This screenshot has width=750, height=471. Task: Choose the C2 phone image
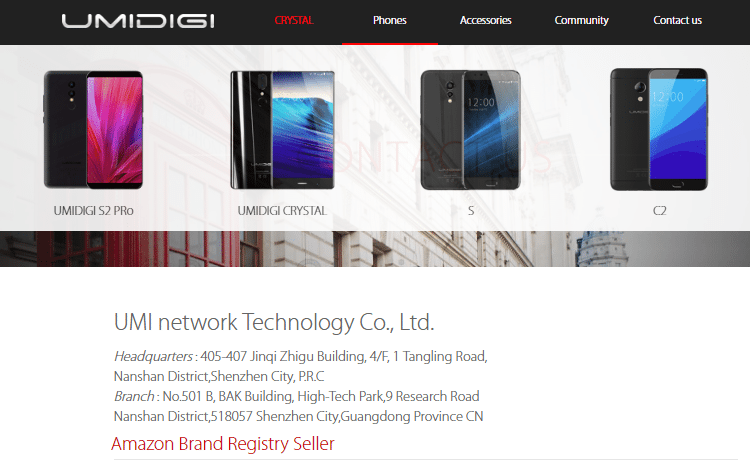(659, 130)
